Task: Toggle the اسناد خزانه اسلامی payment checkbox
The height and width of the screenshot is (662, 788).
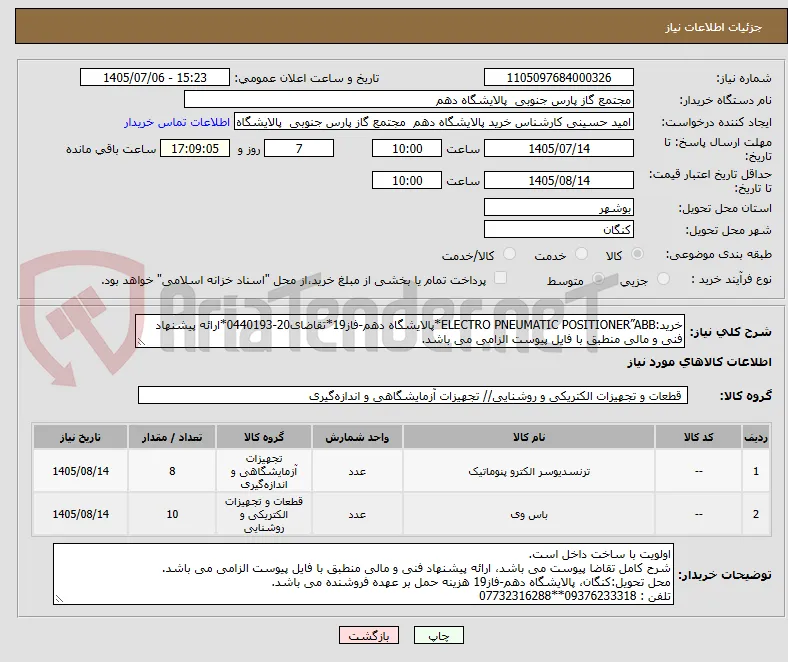Action: [500, 278]
